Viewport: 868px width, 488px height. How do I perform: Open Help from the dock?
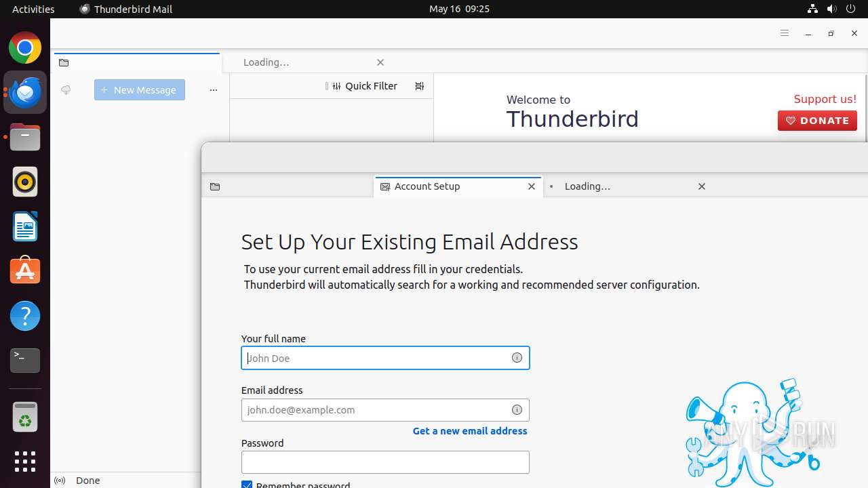[25, 316]
